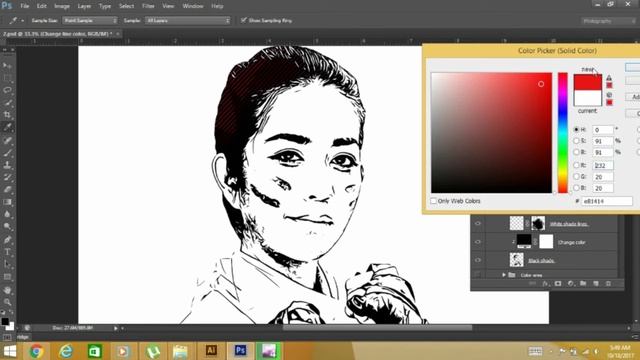The image size is (640, 360).
Task: Select the Hand tool
Action: [x=7, y=290]
